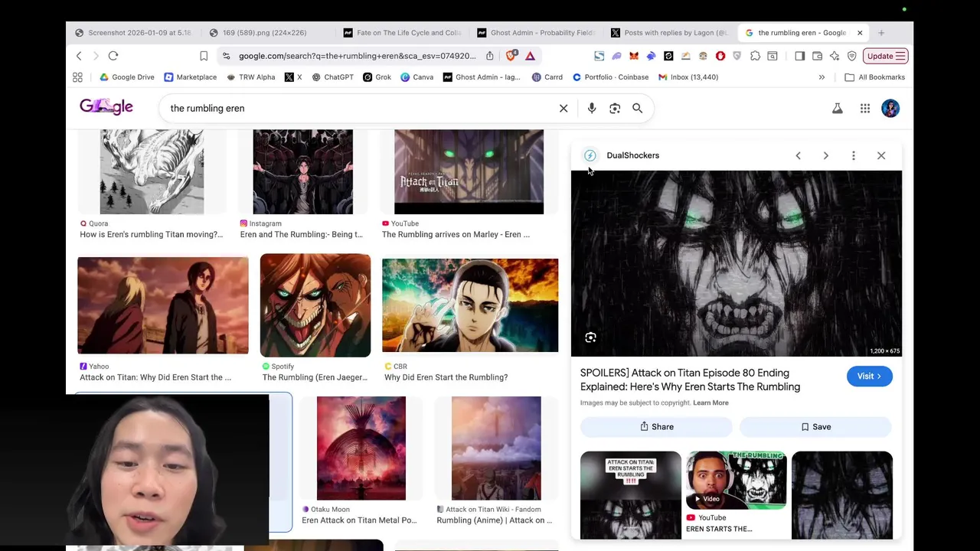Open YouTube EREN STARTS THE video thumbnail
The image size is (980, 551).
pos(737,481)
